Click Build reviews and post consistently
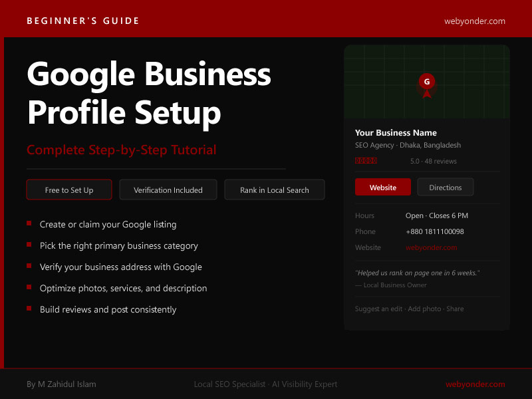The width and height of the screenshot is (532, 399). [x=108, y=310]
